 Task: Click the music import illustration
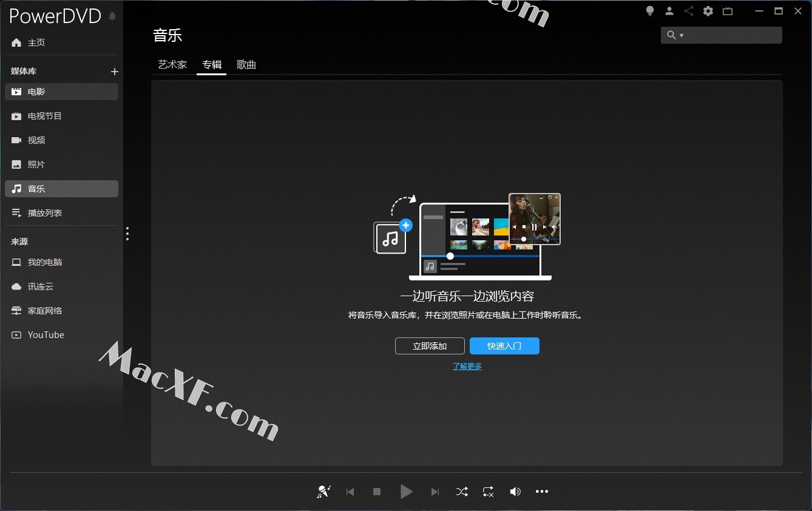pyautogui.click(x=467, y=237)
